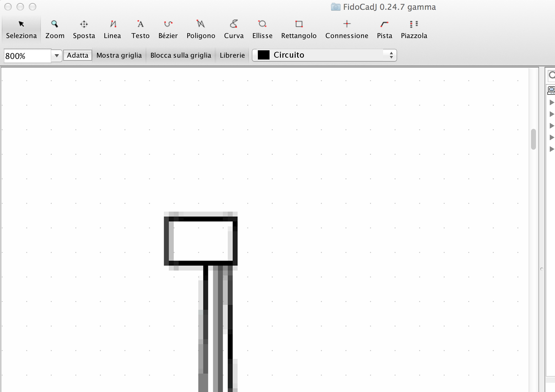Toggle Mostra griglia grid display
Image resolution: width=555 pixels, height=392 pixels.
pos(119,55)
